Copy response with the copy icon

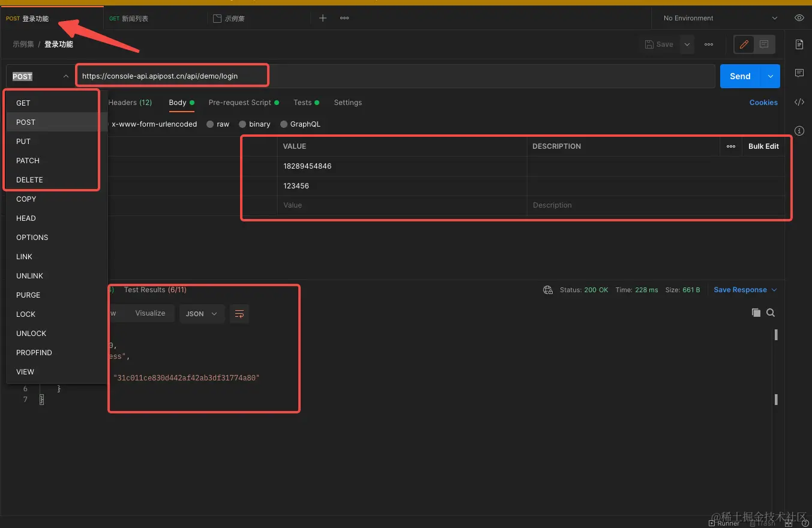coord(756,313)
